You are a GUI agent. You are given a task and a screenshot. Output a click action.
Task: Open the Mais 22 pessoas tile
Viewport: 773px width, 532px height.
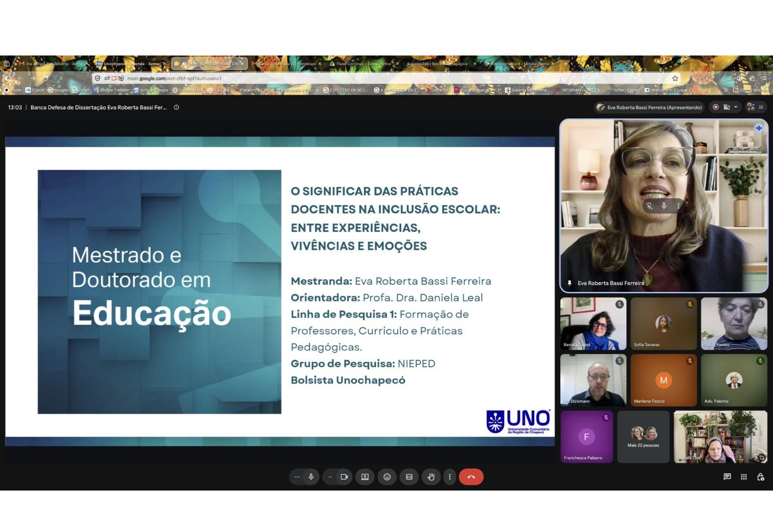click(643, 436)
